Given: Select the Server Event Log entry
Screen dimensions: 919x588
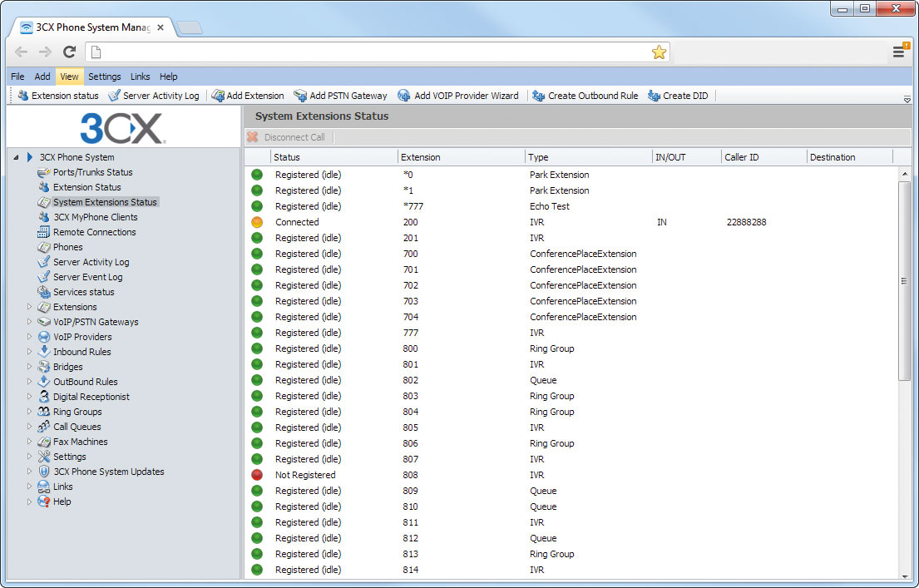Looking at the screenshot, I should click(88, 276).
